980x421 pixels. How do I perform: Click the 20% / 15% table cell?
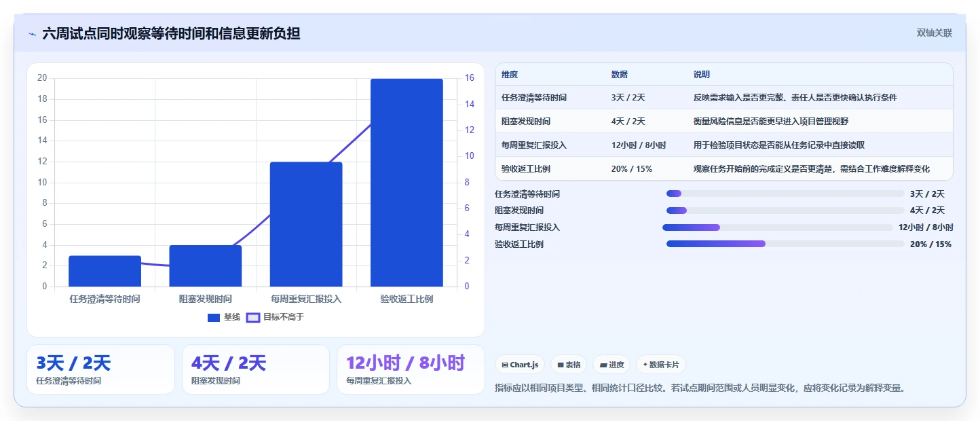(x=632, y=169)
